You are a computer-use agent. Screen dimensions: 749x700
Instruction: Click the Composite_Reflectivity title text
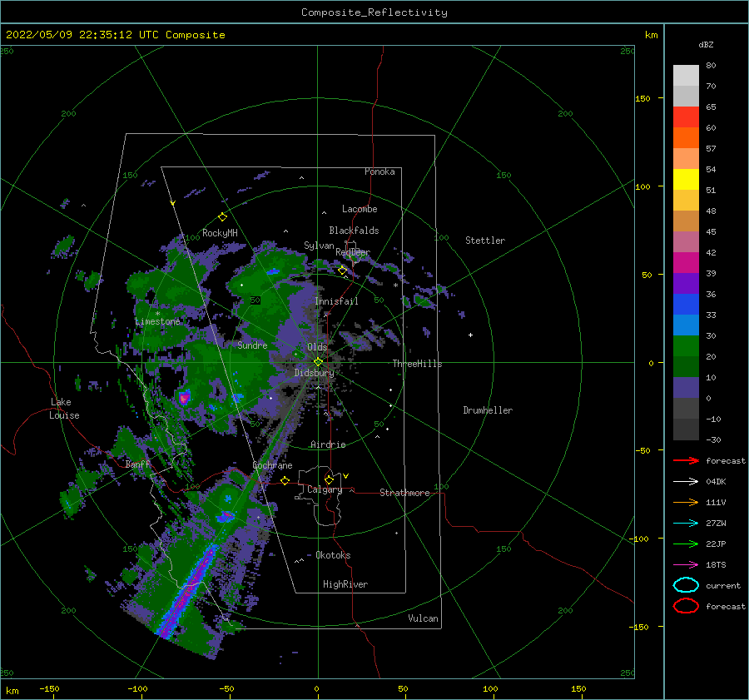[x=374, y=12]
